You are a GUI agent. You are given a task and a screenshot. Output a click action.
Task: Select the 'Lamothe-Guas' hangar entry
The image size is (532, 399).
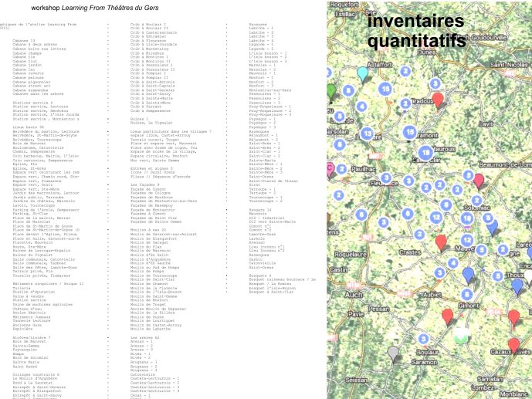coord(263,235)
